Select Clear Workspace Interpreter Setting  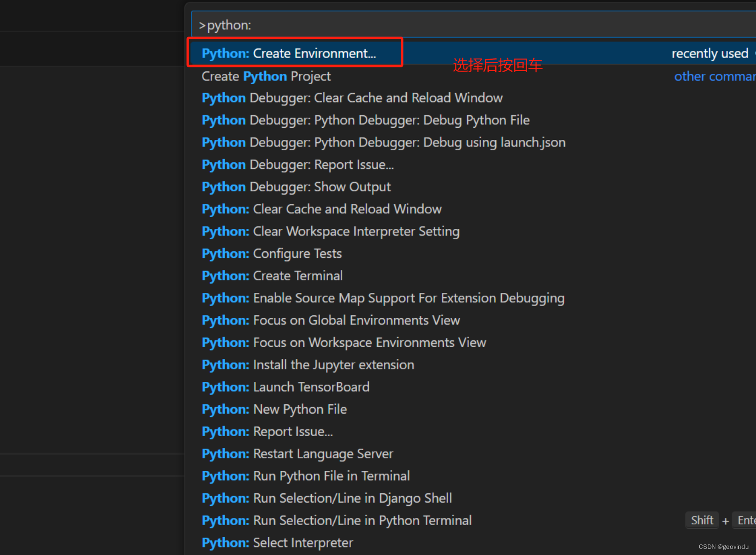330,231
